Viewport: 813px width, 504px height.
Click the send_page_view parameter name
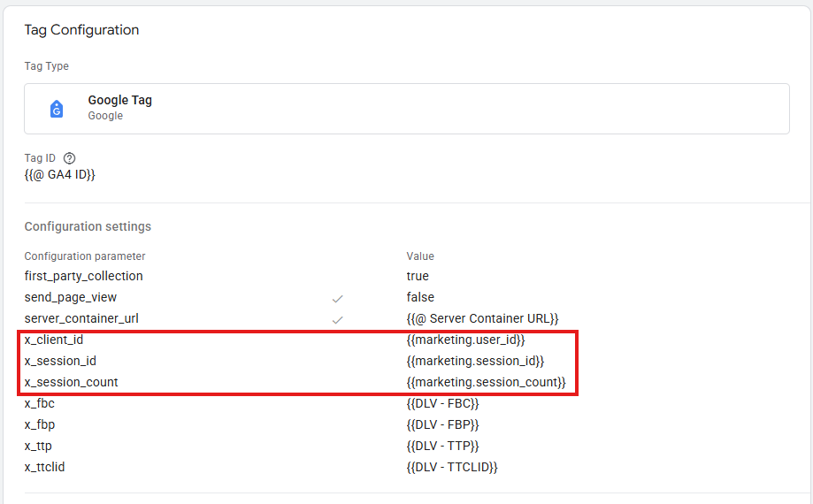(x=70, y=297)
